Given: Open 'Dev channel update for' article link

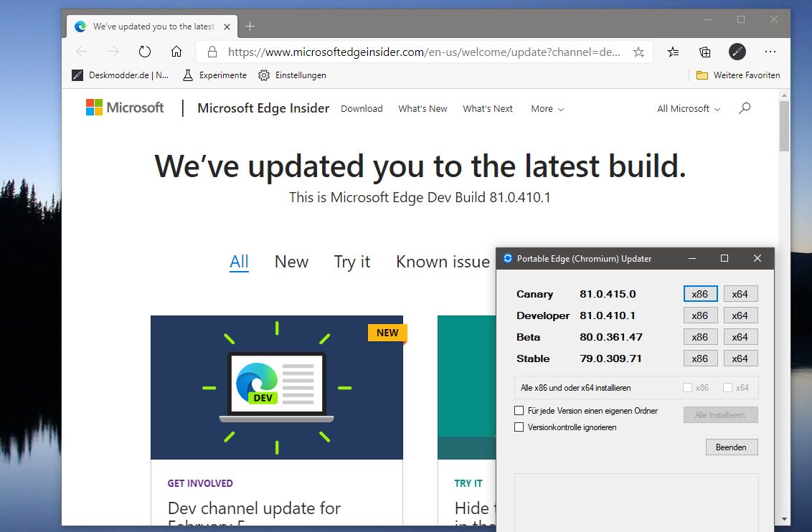Looking at the screenshot, I should (x=254, y=508).
